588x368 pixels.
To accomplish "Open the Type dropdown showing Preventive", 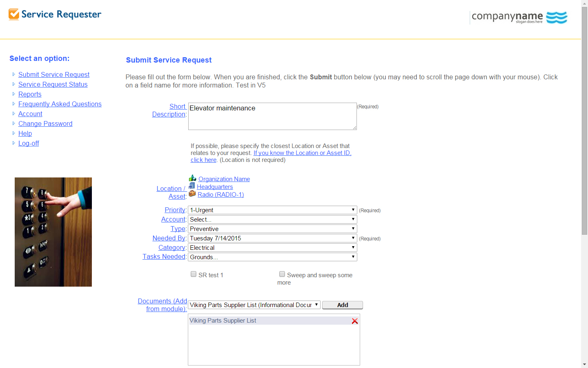I will 273,229.
